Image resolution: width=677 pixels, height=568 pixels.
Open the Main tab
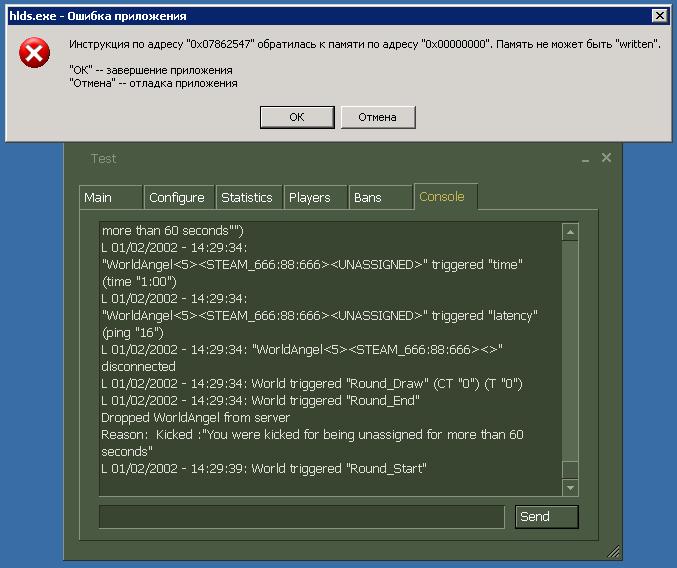pyautogui.click(x=111, y=197)
